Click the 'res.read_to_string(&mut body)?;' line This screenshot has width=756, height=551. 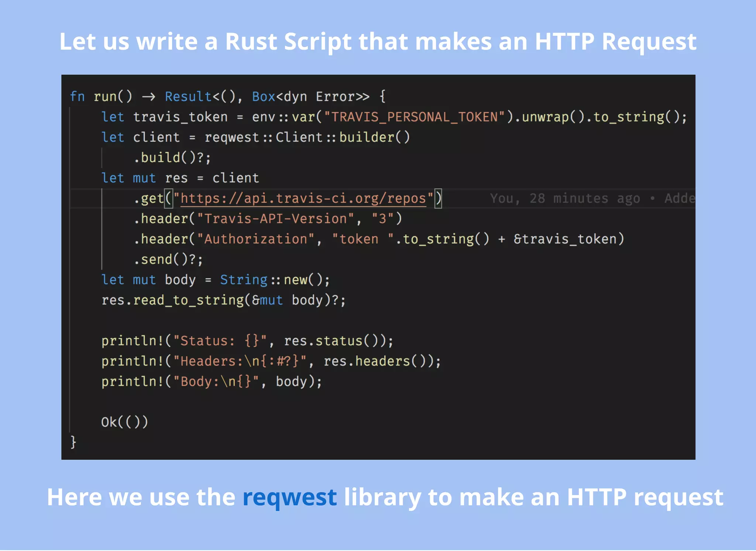[x=224, y=300]
